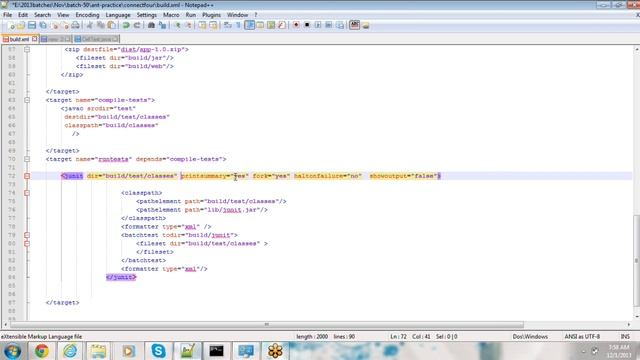
Task: Collapse the runtests target at line 70
Action: 27,159
